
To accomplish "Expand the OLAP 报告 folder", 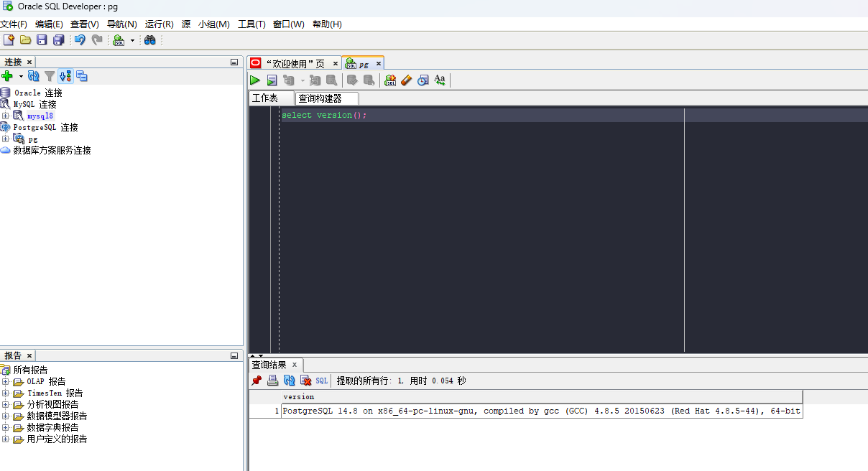I will [6, 381].
